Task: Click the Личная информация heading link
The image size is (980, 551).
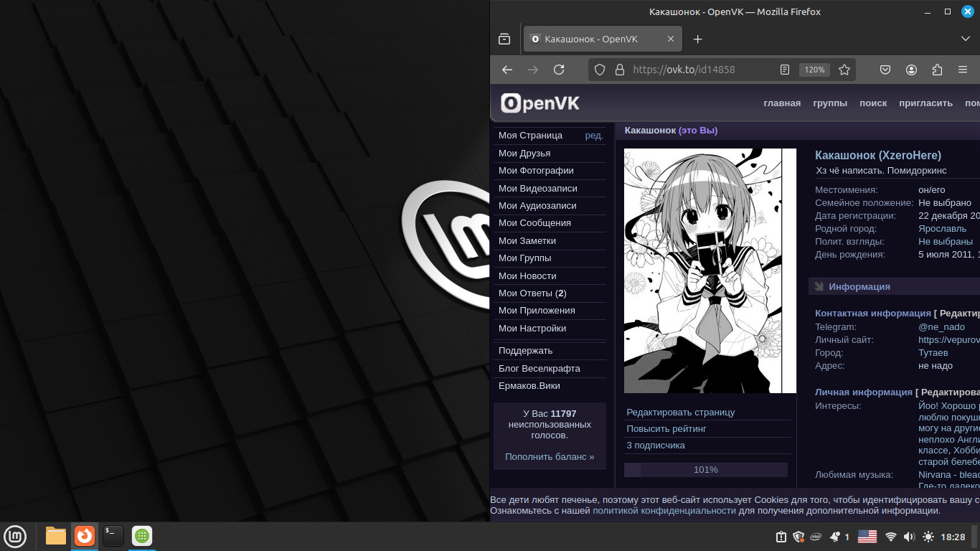Action: [x=864, y=392]
